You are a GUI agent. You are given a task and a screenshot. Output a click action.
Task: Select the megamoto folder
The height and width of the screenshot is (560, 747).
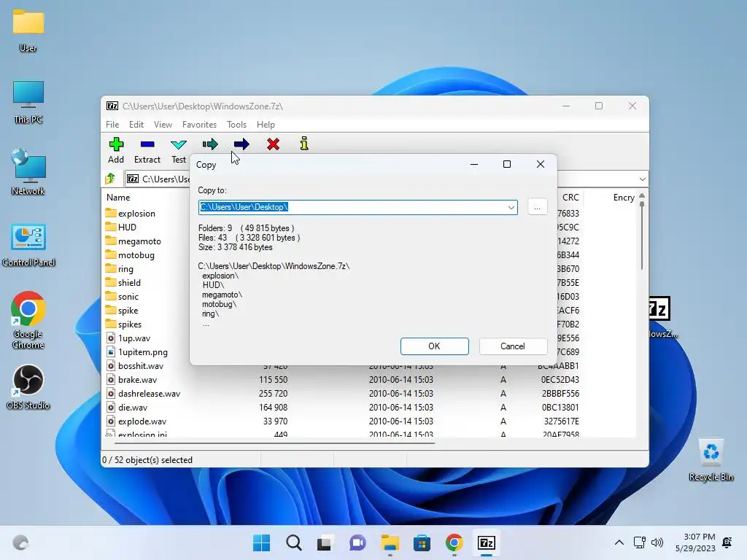click(x=133, y=241)
